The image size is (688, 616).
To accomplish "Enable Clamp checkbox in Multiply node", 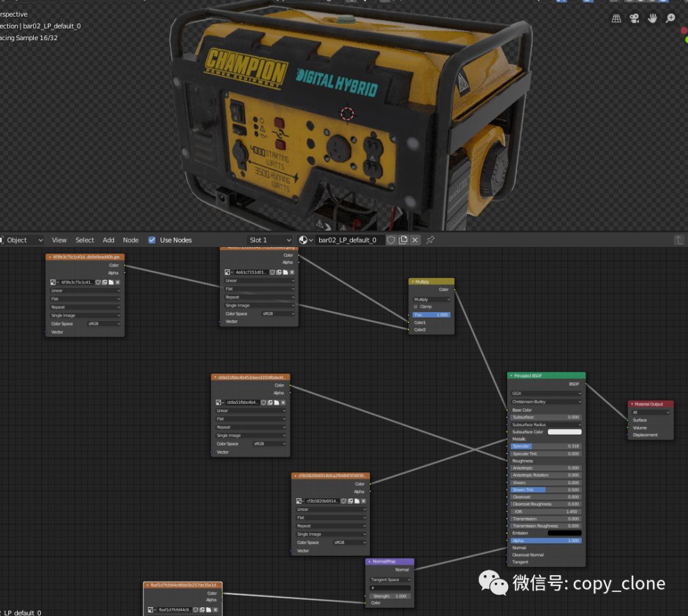I will click(415, 306).
